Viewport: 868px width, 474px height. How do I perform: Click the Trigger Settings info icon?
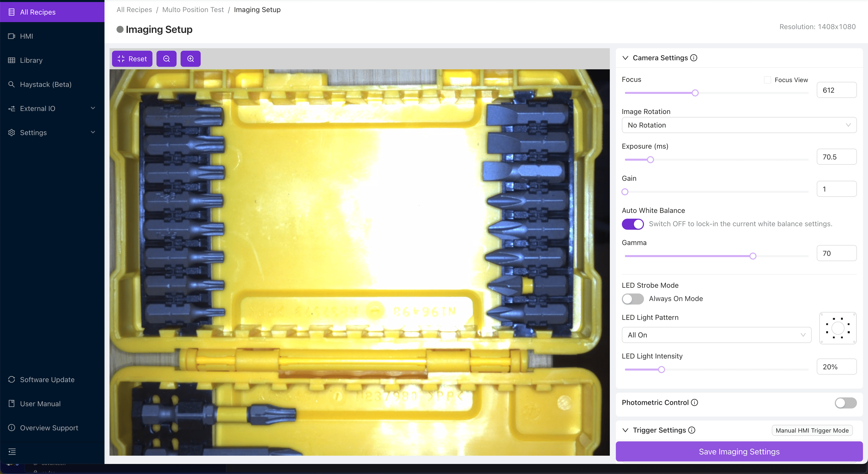(692, 430)
